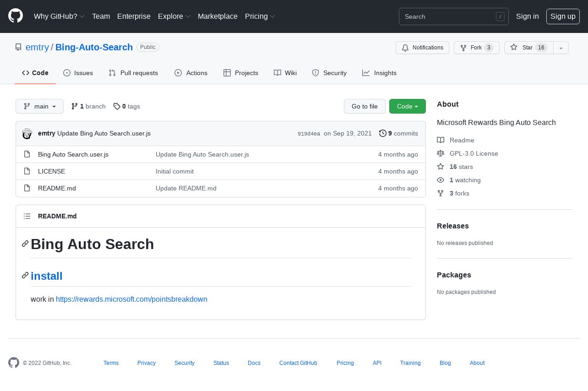Image resolution: width=588 pixels, height=391 pixels.
Task: Open the README table of contents icon
Action: click(x=27, y=216)
